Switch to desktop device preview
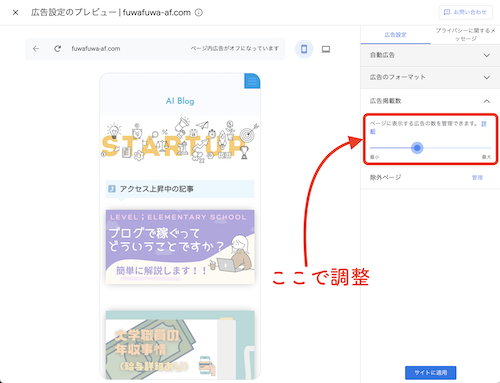The image size is (500, 383). 326,49
